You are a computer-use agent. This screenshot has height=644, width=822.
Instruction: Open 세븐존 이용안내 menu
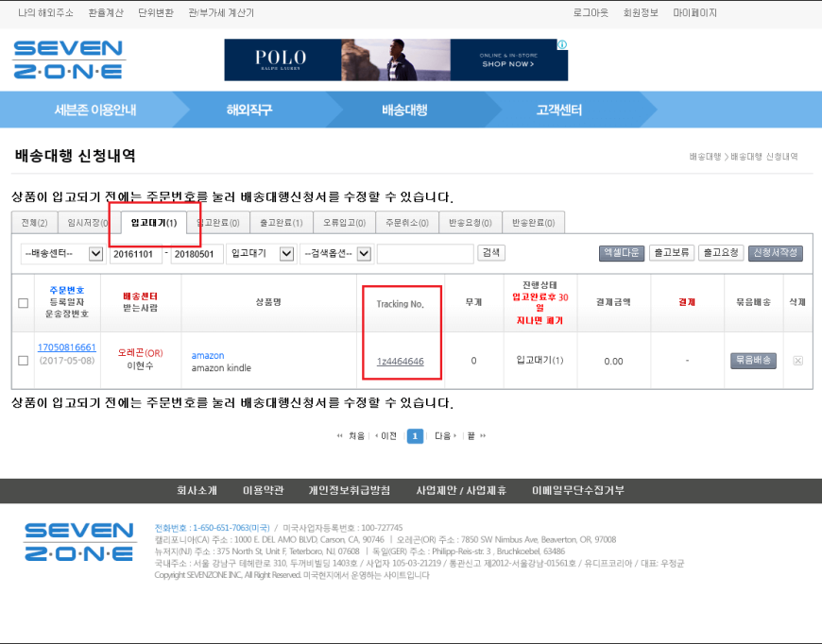tap(95, 110)
